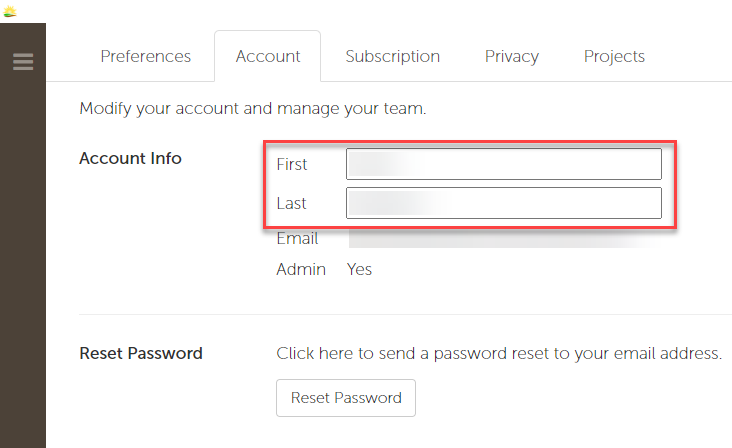This screenshot has height=448, width=732.
Task: Click the First field label
Action: tap(292, 164)
